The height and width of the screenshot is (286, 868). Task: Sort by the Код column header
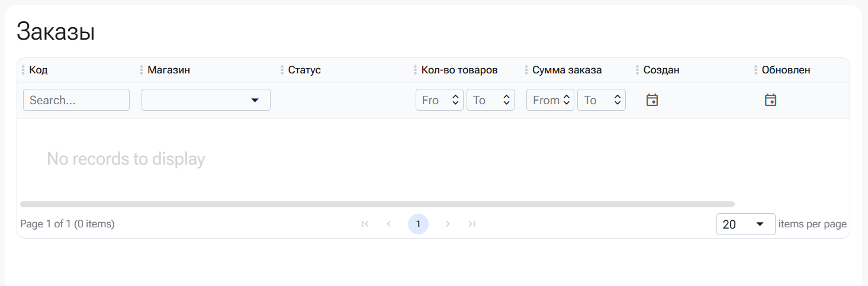pyautogui.click(x=38, y=70)
